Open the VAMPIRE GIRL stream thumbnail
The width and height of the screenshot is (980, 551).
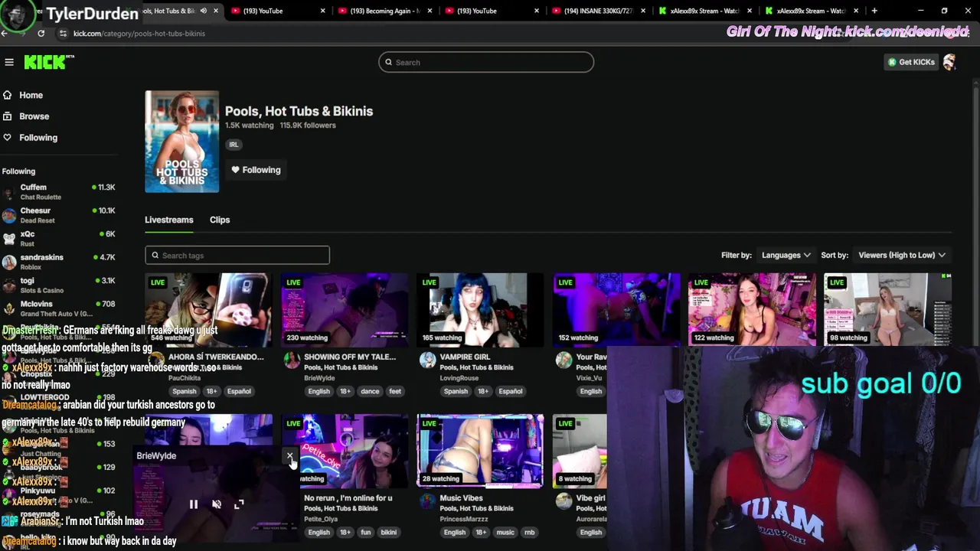click(x=480, y=309)
